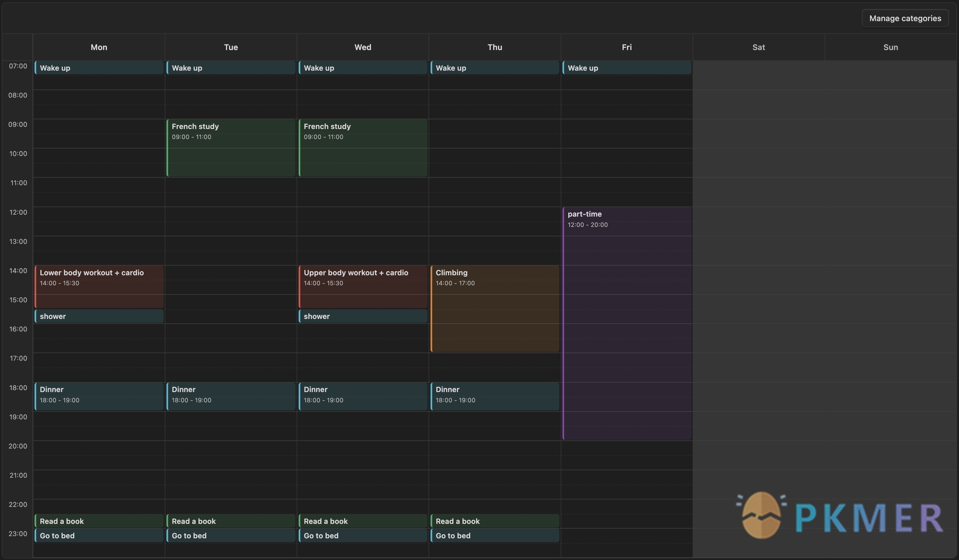
Task: Open the Upper body workout + cardio event
Action: [x=363, y=287]
